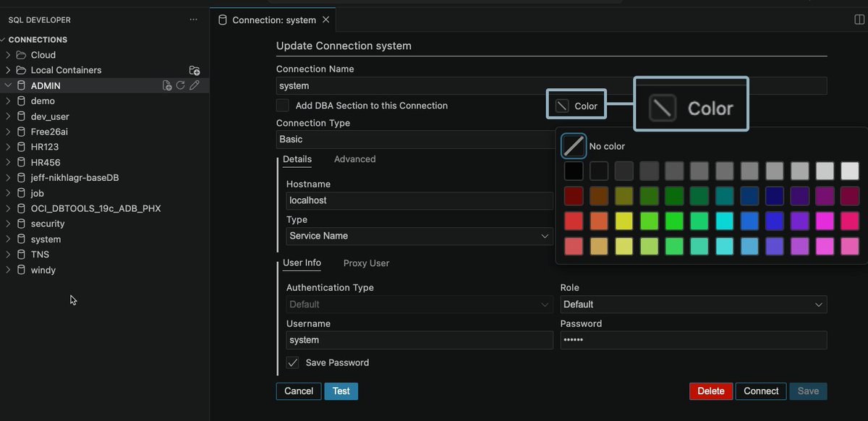Refresh the ADMIN connection
The image size is (868, 421).
click(x=180, y=85)
